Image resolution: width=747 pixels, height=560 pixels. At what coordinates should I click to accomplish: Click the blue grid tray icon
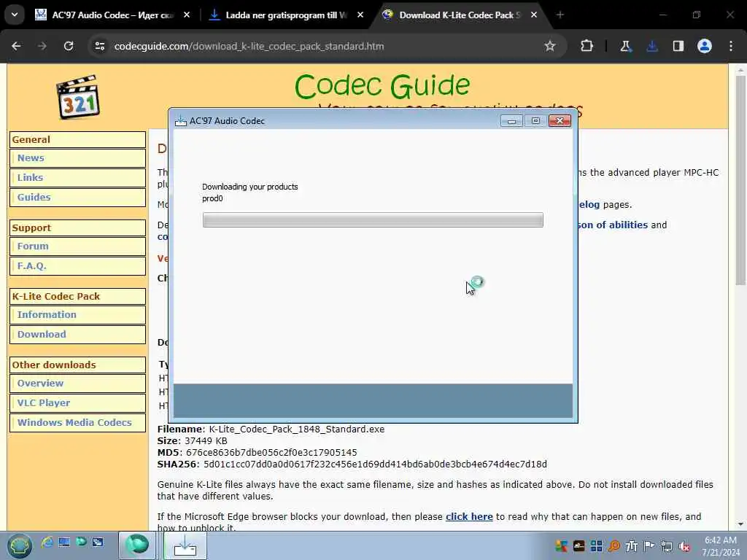click(x=597, y=545)
